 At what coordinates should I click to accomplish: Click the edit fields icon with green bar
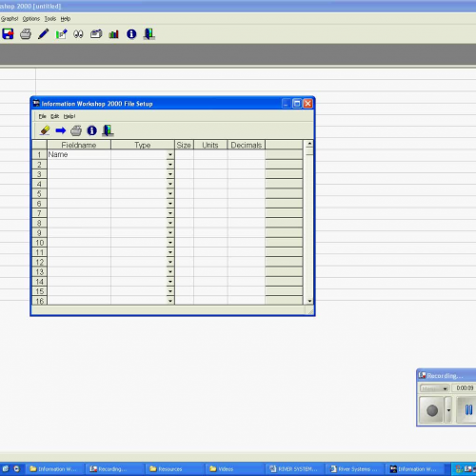(x=61, y=33)
